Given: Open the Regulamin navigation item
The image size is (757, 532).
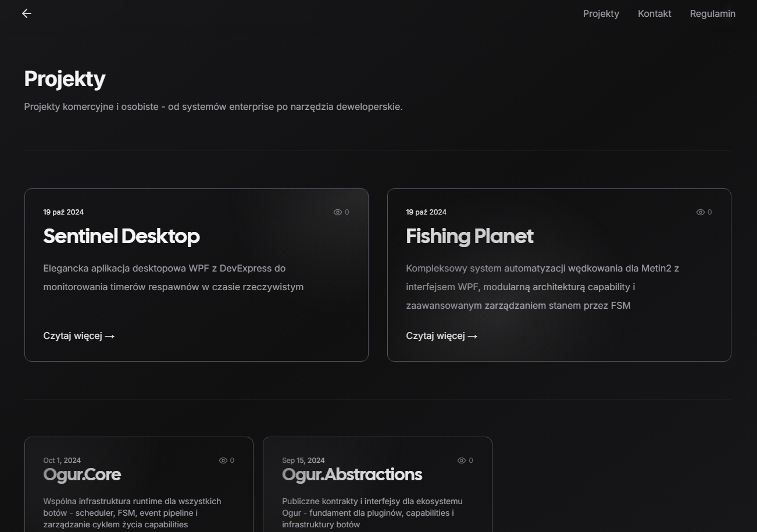Looking at the screenshot, I should pyautogui.click(x=712, y=13).
